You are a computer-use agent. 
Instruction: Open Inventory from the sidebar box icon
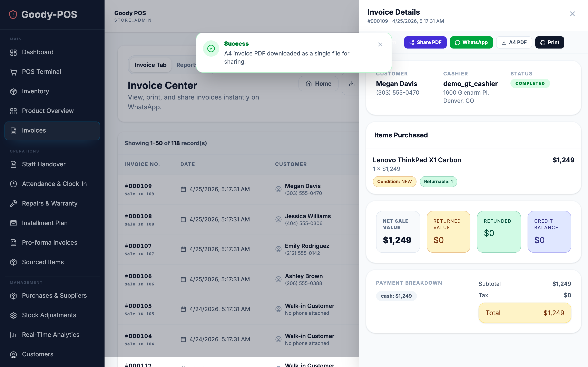pos(13,91)
